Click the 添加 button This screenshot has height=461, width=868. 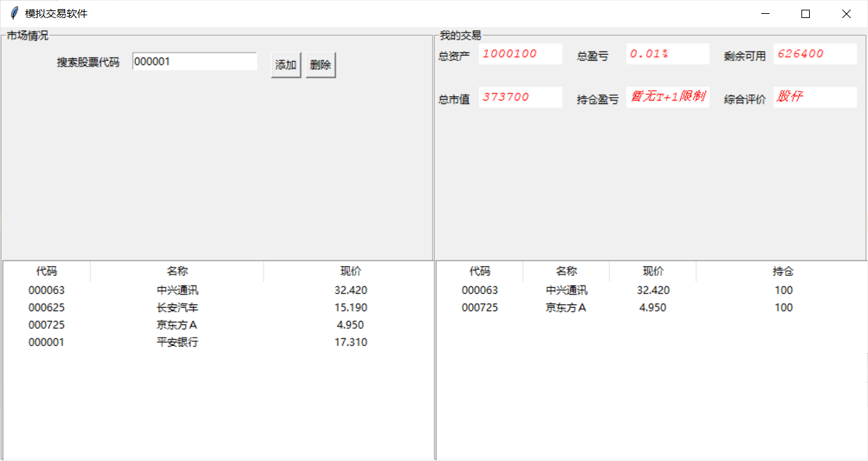pyautogui.click(x=286, y=65)
